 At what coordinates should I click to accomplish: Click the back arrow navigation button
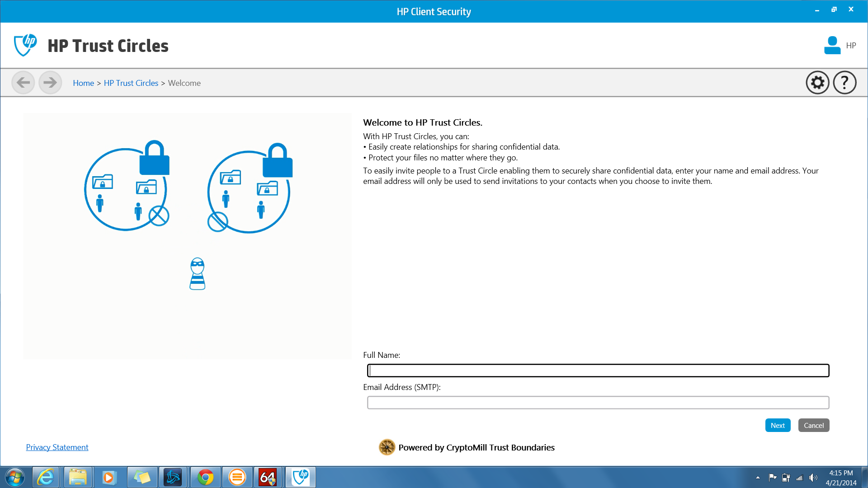click(23, 83)
